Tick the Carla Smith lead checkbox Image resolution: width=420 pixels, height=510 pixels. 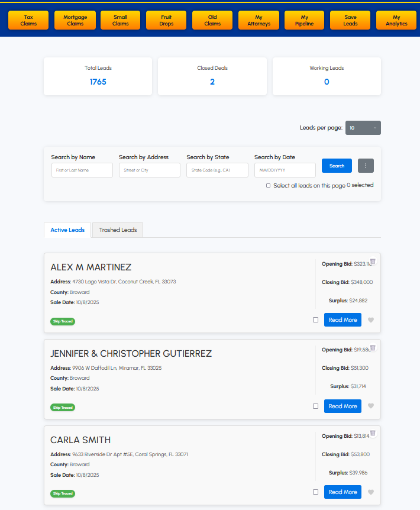[x=315, y=492]
